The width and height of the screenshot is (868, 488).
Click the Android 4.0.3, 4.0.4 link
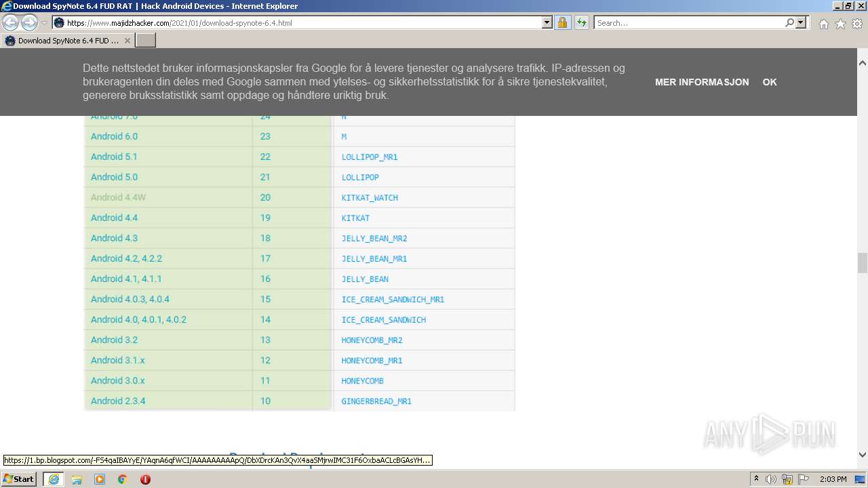[x=130, y=299]
